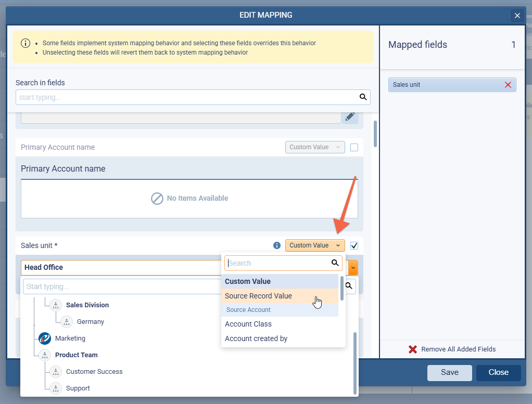Click the info icon beside Sales unit
The height and width of the screenshot is (404, 532).
tap(276, 245)
